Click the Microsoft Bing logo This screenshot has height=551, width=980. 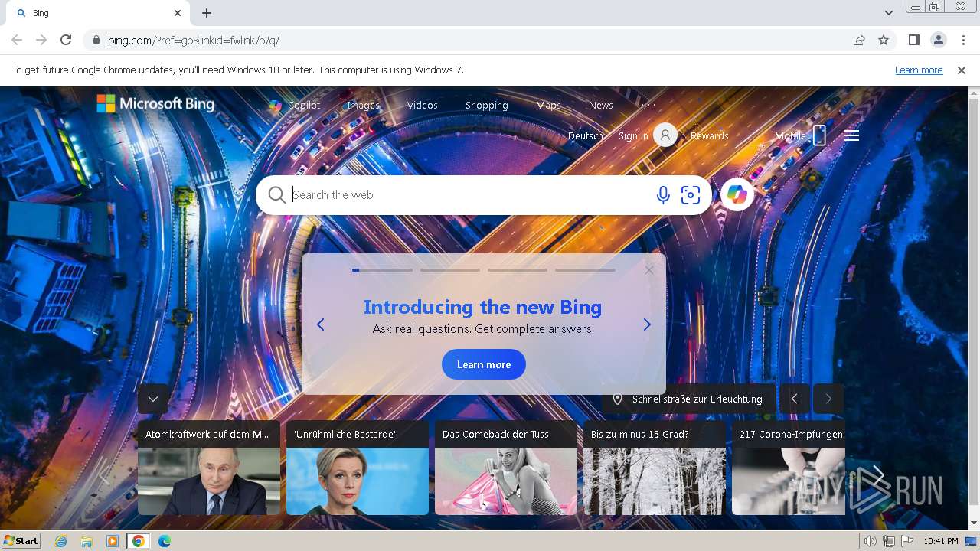pyautogui.click(x=155, y=103)
